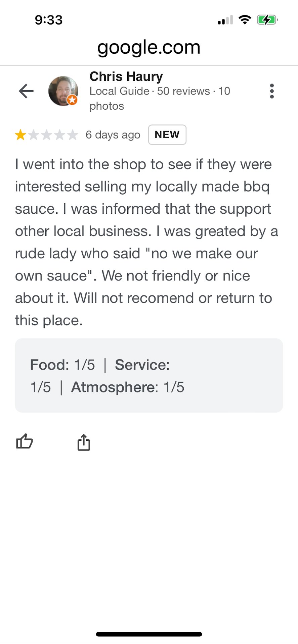This screenshot has height=644, width=298.
Task: Tap the charging battery icon
Action: pyautogui.click(x=267, y=20)
